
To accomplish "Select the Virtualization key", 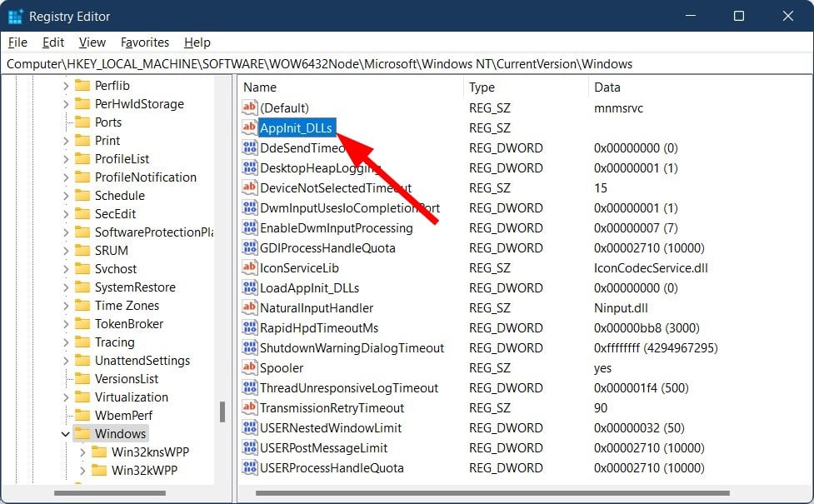I will 132,397.
